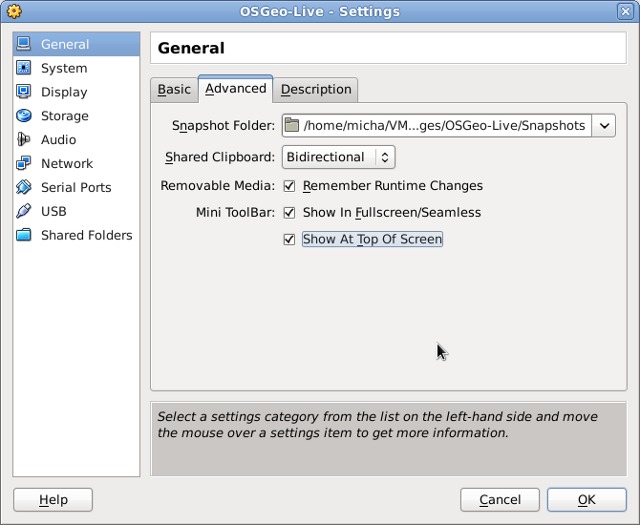Click the Display screen icon
Image resolution: width=640 pixels, height=525 pixels.
pyautogui.click(x=23, y=91)
